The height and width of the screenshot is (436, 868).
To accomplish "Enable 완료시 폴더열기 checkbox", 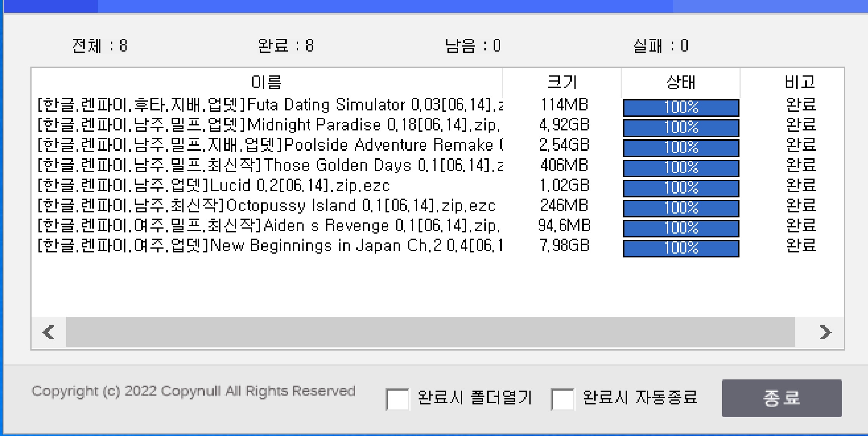I will [x=397, y=399].
